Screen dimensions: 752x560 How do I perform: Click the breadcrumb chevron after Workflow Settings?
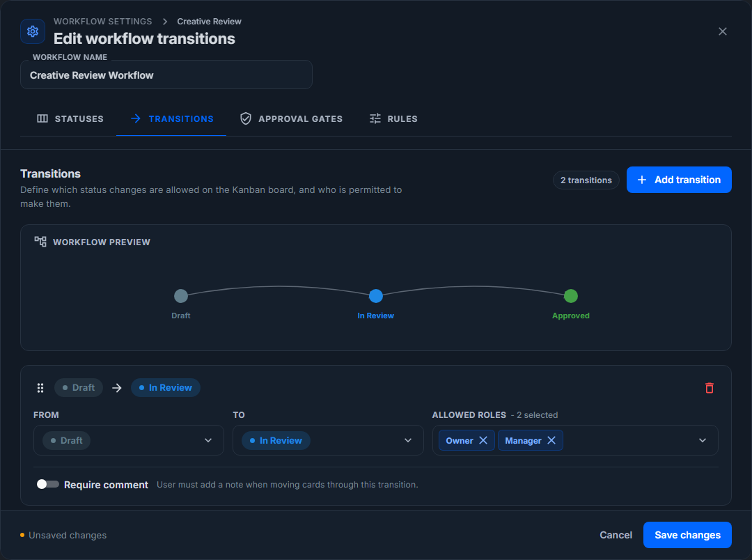tap(165, 22)
